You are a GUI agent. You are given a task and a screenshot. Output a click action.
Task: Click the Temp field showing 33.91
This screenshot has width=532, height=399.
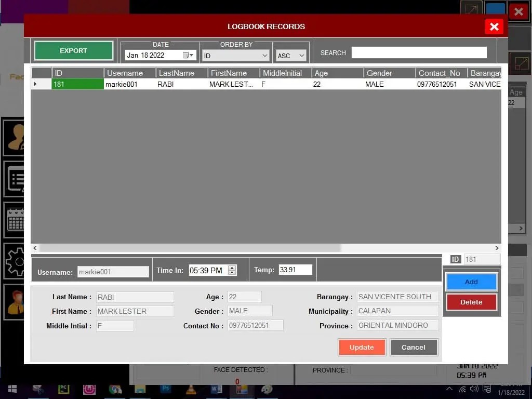coord(295,270)
